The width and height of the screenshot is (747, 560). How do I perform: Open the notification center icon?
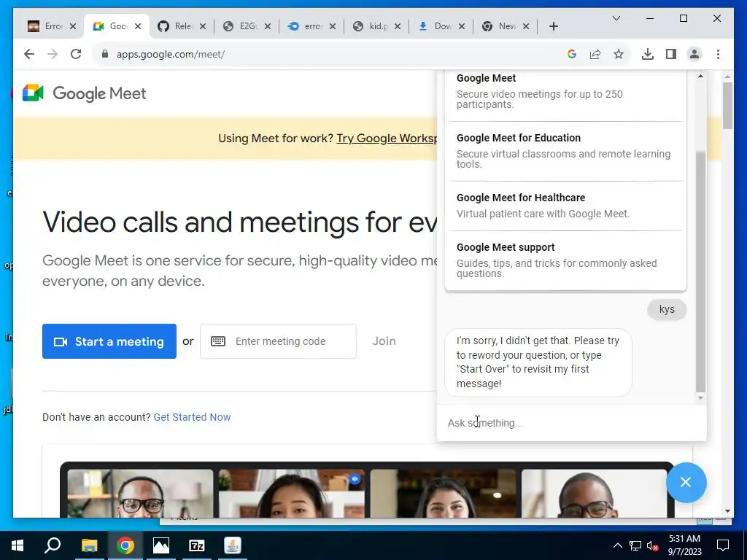(723, 545)
